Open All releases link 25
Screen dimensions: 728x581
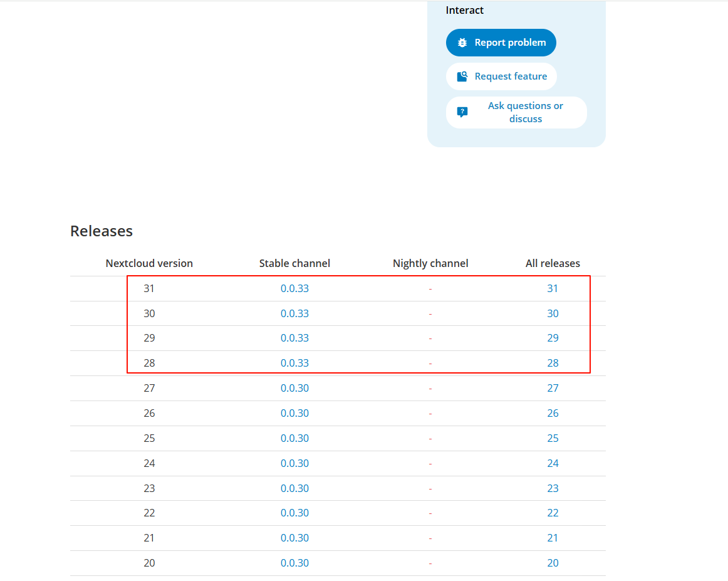[553, 439]
